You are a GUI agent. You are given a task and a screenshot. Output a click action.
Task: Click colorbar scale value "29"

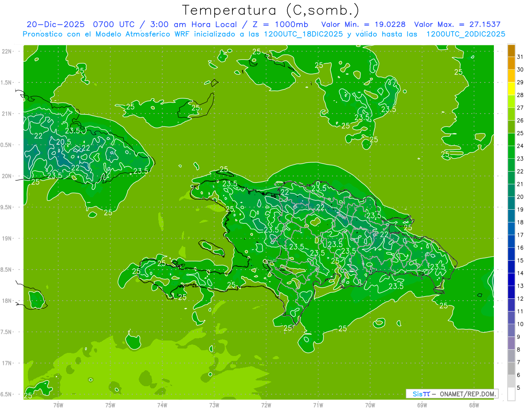[520, 82]
